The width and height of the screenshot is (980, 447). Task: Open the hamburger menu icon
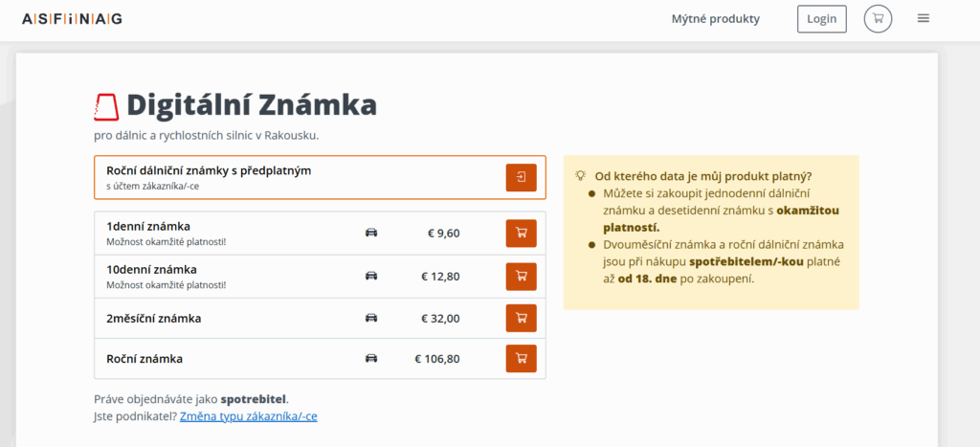pyautogui.click(x=924, y=19)
